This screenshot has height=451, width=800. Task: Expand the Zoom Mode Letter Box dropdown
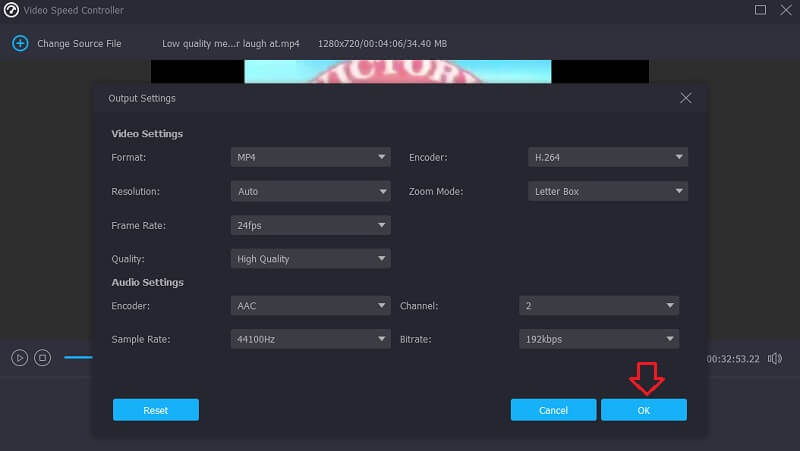click(607, 191)
